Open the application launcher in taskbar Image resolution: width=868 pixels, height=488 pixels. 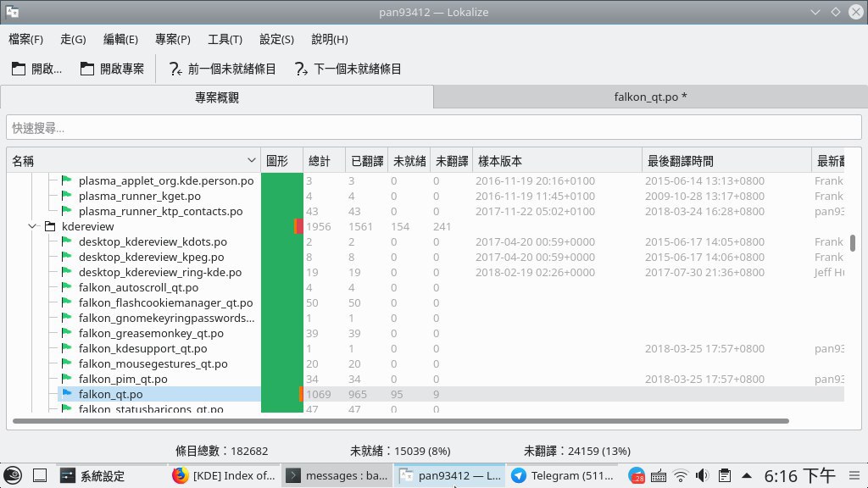pyautogui.click(x=12, y=475)
